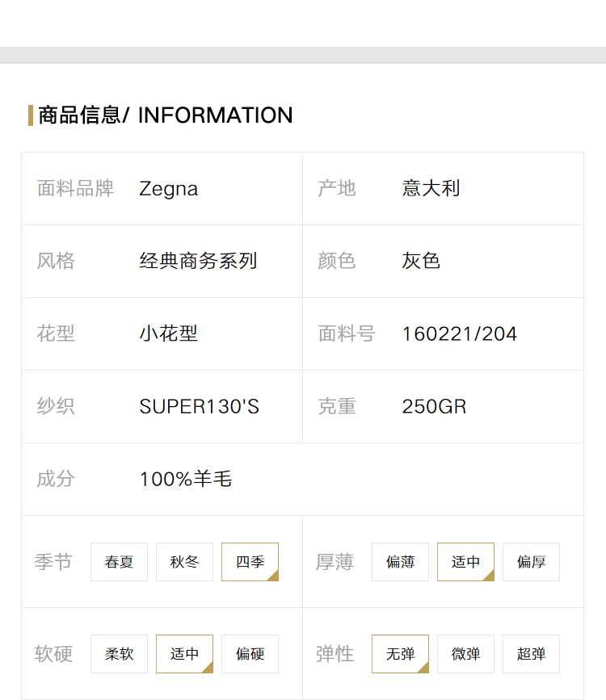Select 偏硬 softness option
This screenshot has height=700, width=606.
coord(250,653)
